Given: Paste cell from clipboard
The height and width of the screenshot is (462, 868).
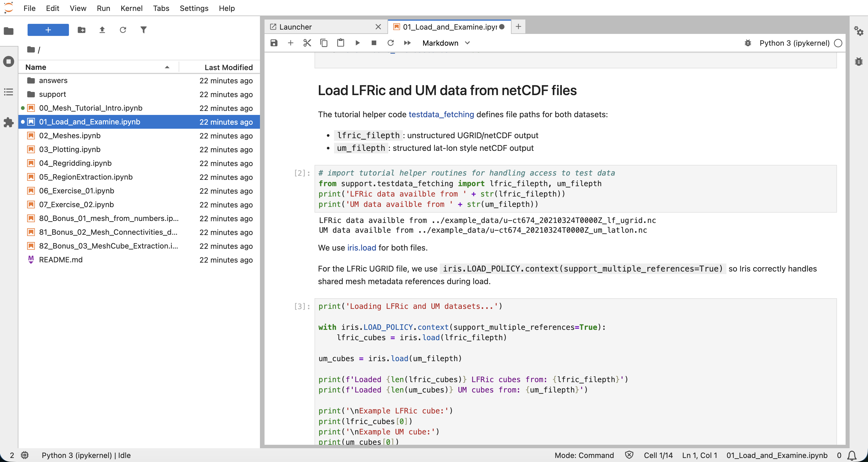Looking at the screenshot, I should [x=341, y=43].
